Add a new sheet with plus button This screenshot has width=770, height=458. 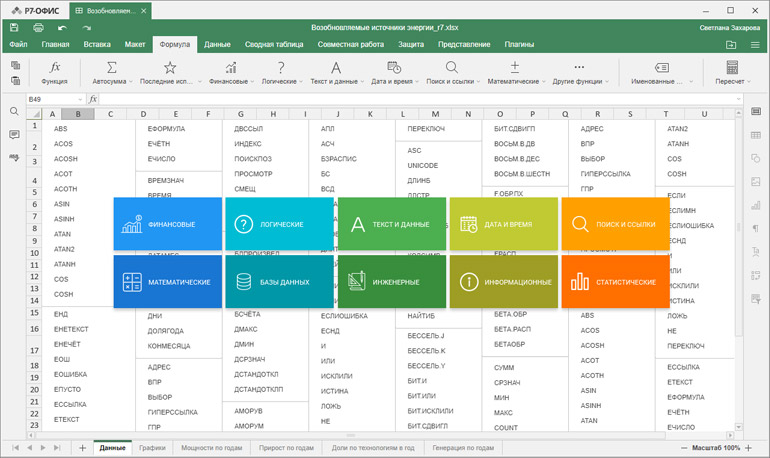[x=82, y=449]
